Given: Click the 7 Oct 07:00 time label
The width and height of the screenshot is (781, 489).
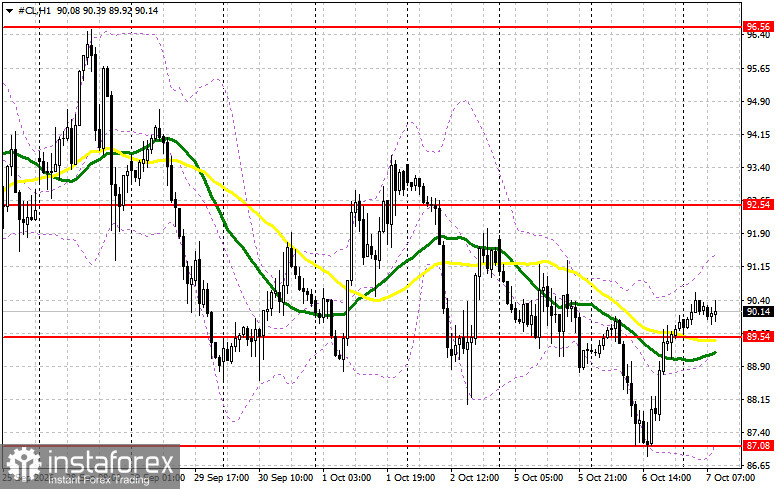Looking at the screenshot, I should pyautogui.click(x=730, y=478).
